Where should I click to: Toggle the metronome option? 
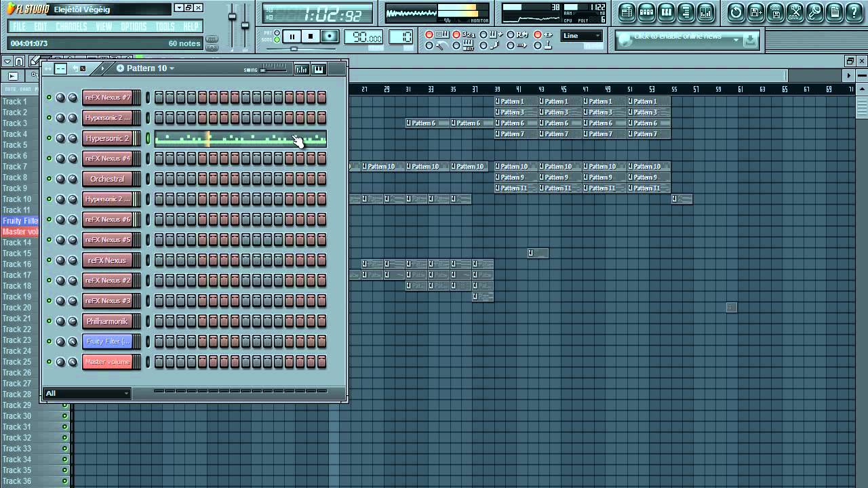pos(429,45)
